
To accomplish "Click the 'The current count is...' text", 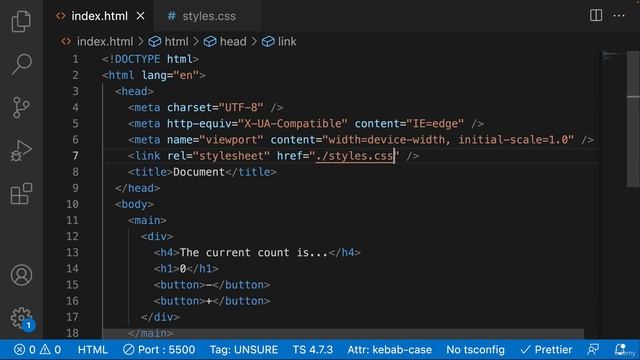I will tap(254, 253).
